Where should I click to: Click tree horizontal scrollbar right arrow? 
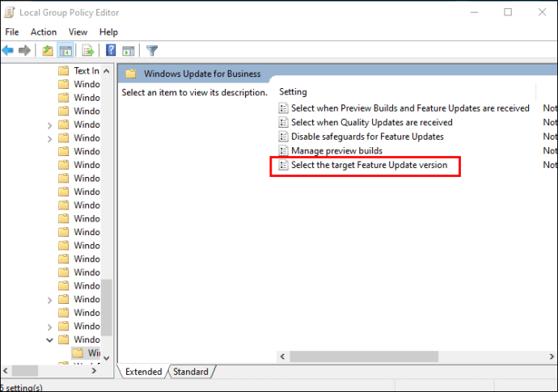tap(94, 371)
